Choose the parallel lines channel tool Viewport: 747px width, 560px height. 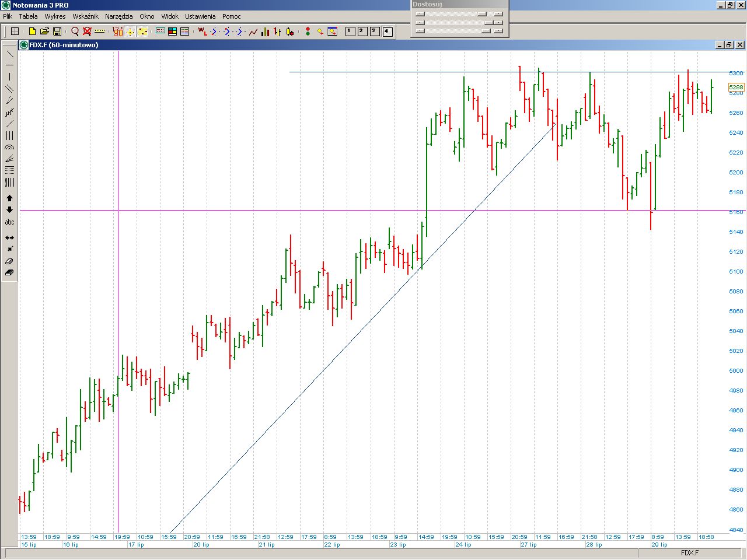click(9, 89)
